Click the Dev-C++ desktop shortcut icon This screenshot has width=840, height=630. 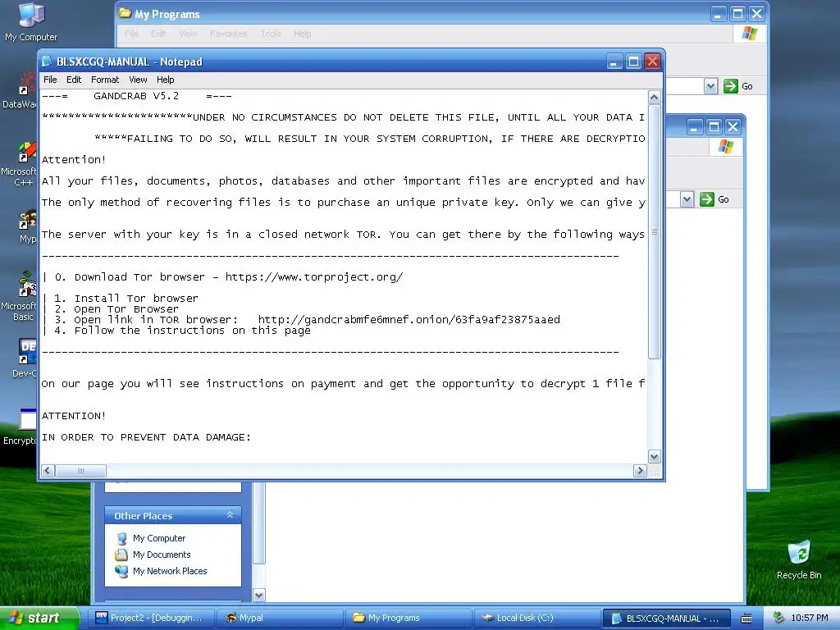point(27,351)
